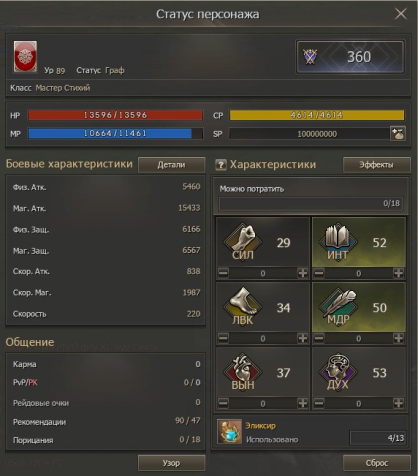Click the ДУХ spirit head icon
Image resolution: width=418 pixels, height=476 pixels.
point(338,372)
